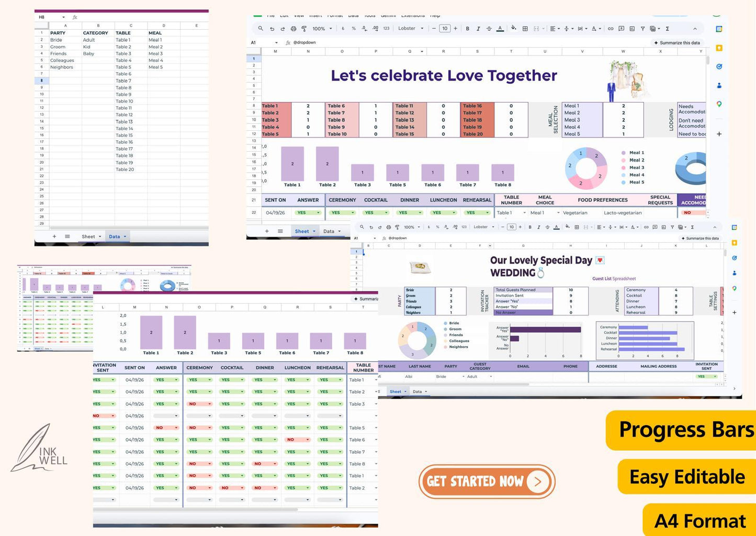
Task: Open Luncheon dropdown in the Table 6 row
Action: pos(297,440)
